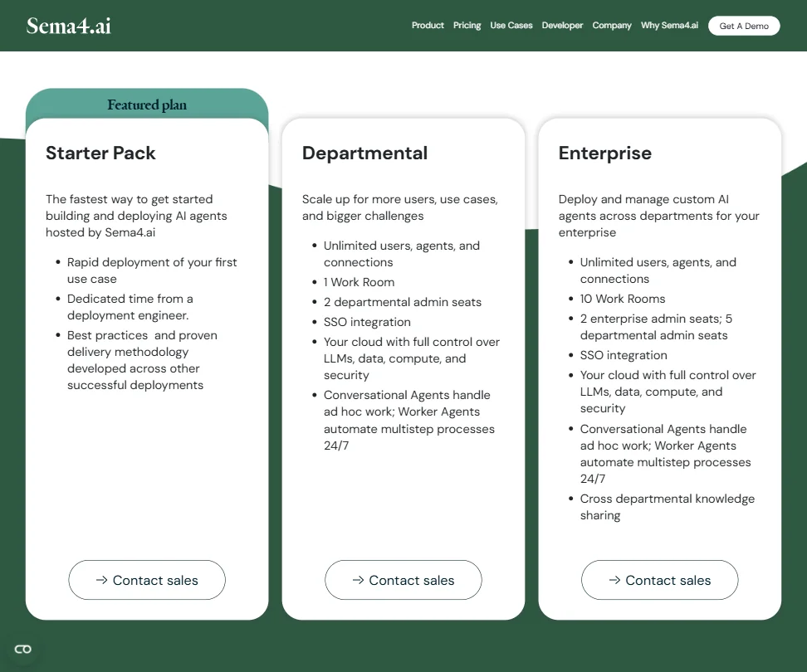The height and width of the screenshot is (672, 807).
Task: Click "Conversational Agents handle" bullet in Enterprise card
Action: (666, 454)
